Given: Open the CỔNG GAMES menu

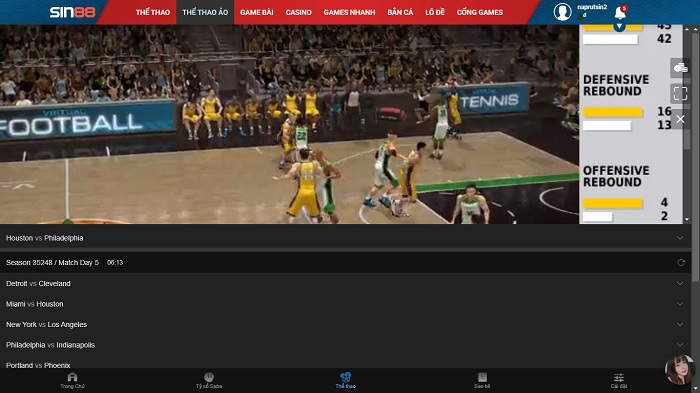Looking at the screenshot, I should pos(480,13).
